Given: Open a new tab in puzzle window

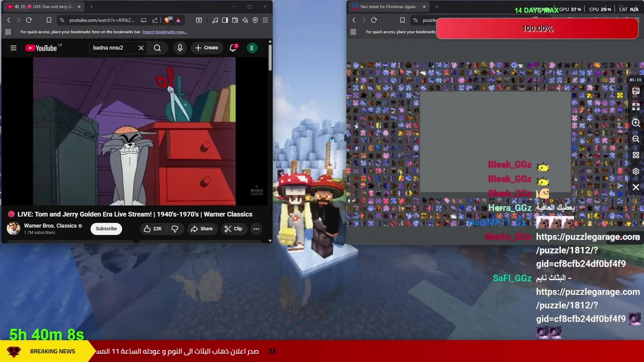Looking at the screenshot, I should 437,7.
